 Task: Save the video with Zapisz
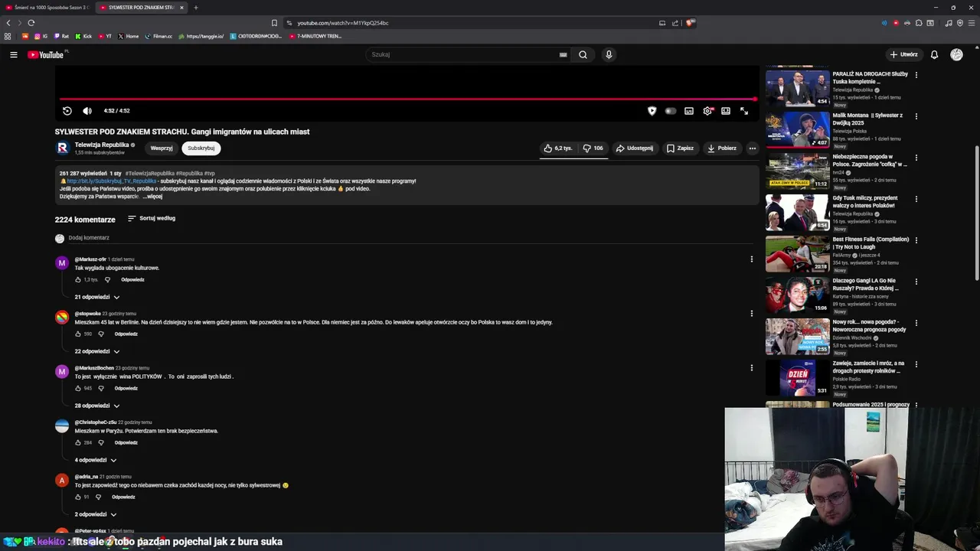[680, 148]
